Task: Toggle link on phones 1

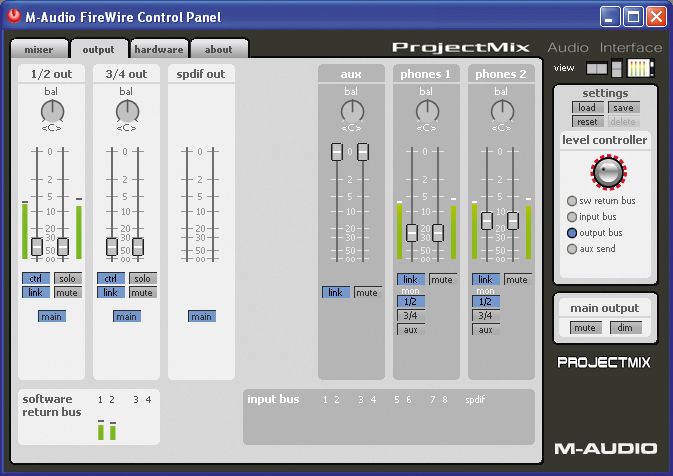Action: pos(411,279)
